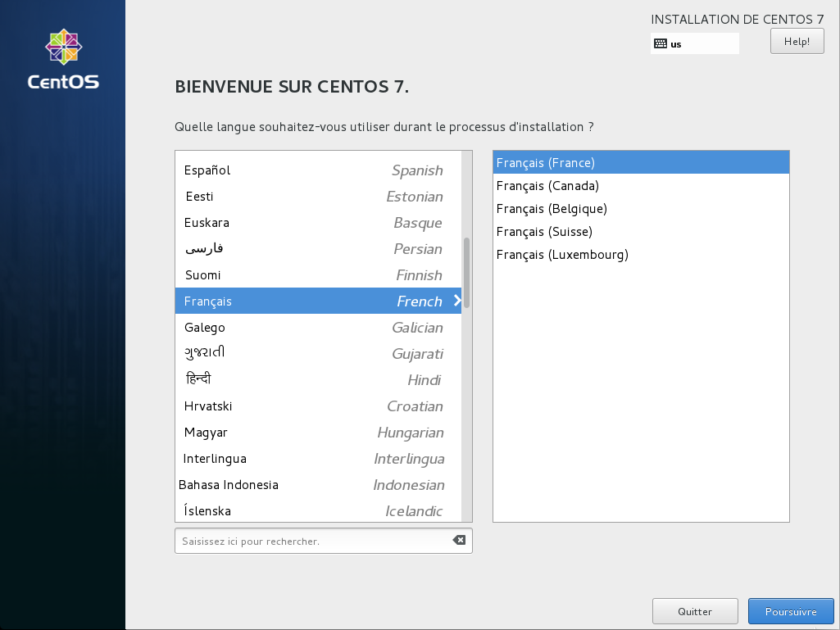Select Galego (Galician) language
Viewport: 840px width, 630px height.
(318, 328)
